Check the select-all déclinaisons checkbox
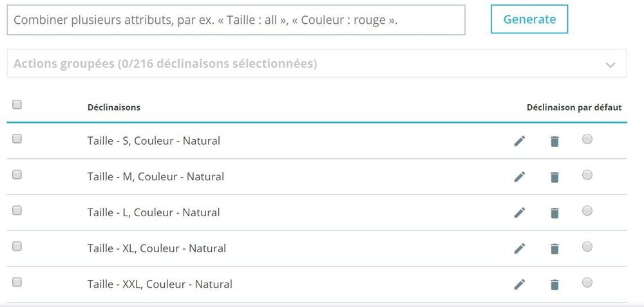644x307 pixels. coord(17,104)
